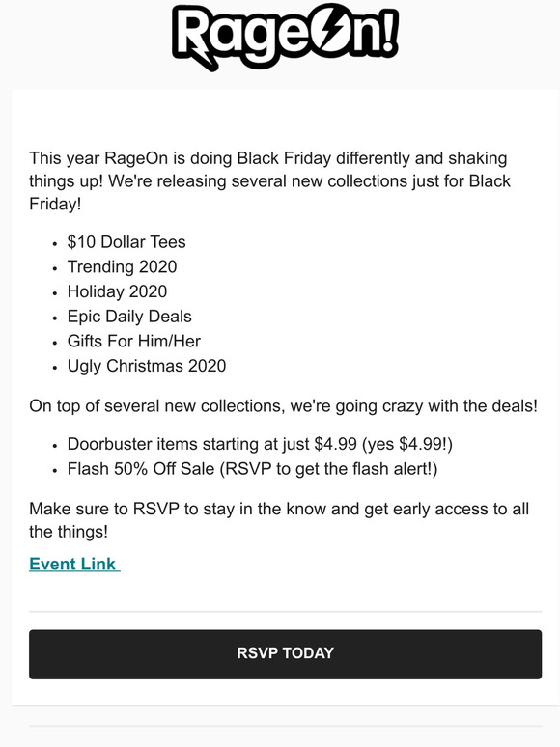Click the intro paragraph about Black Friday
This screenshot has width=560, height=747.
270,181
